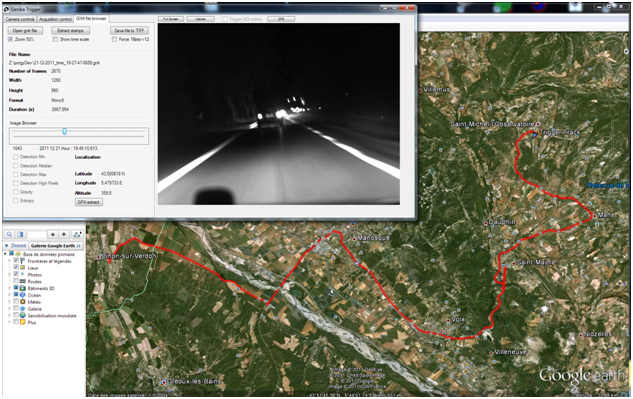The image size is (633, 399).
Task: Expand the Frontières et légendes node
Action: 10,261
